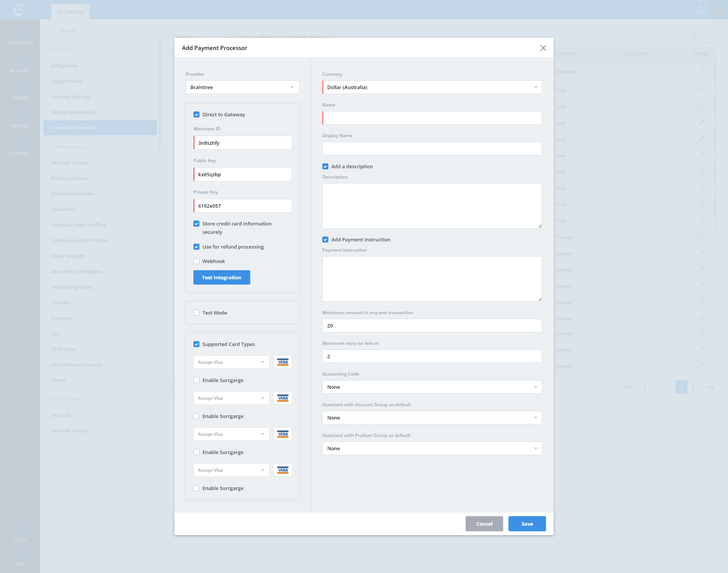Image resolution: width=728 pixels, height=573 pixels.
Task: Close the Add Payment Processor dialog
Action: click(x=543, y=48)
